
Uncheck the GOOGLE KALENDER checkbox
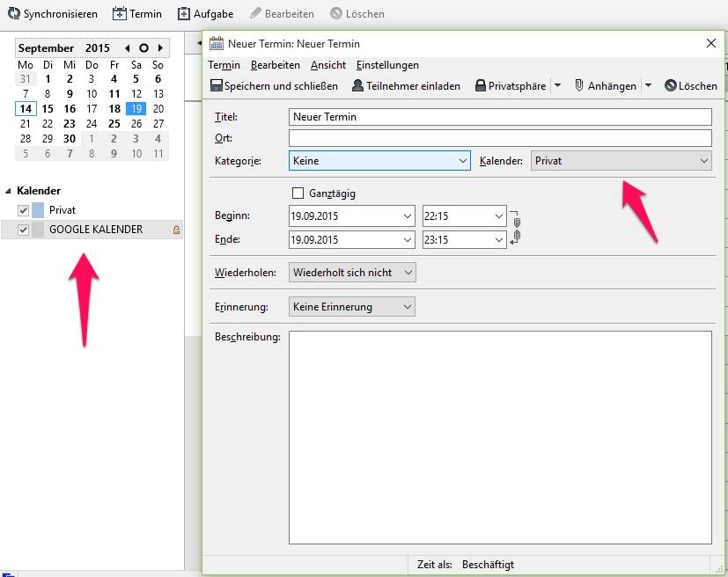(24, 230)
